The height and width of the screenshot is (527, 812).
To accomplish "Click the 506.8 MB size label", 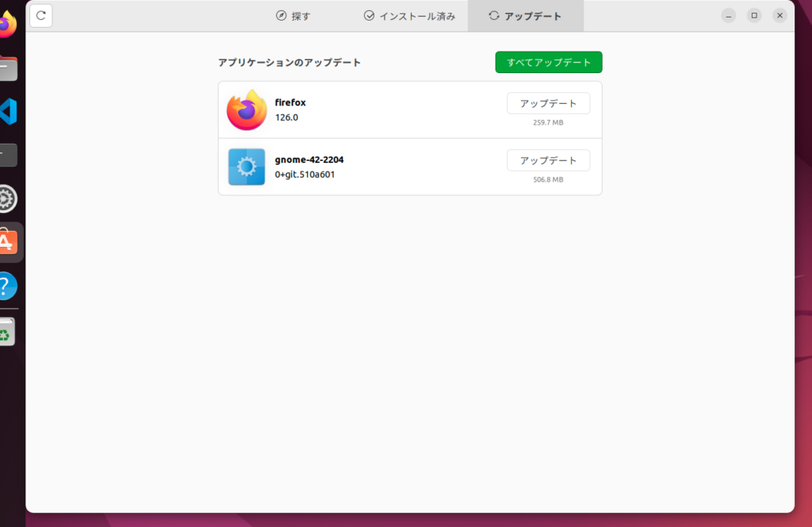I will pos(548,180).
